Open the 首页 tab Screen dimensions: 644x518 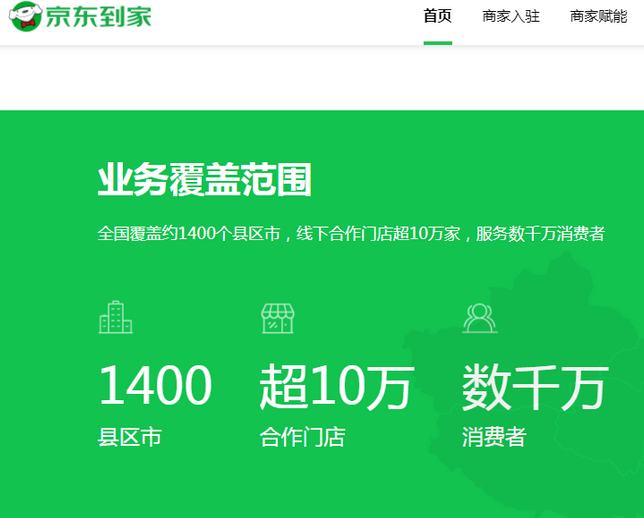coord(438,16)
